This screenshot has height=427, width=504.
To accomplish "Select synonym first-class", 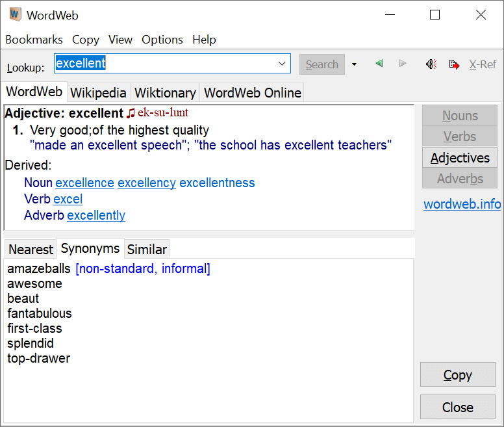I will pos(34,328).
